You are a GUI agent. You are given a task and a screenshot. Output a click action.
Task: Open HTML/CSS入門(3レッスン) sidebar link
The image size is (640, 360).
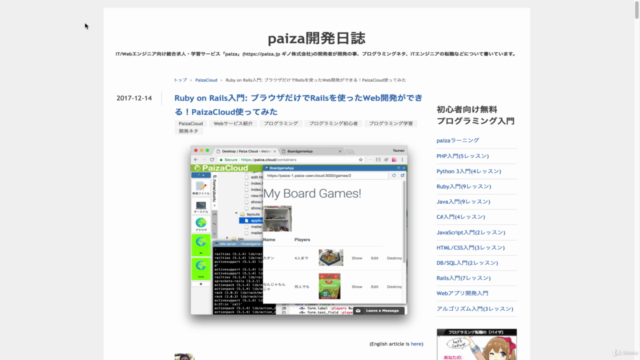471,247
